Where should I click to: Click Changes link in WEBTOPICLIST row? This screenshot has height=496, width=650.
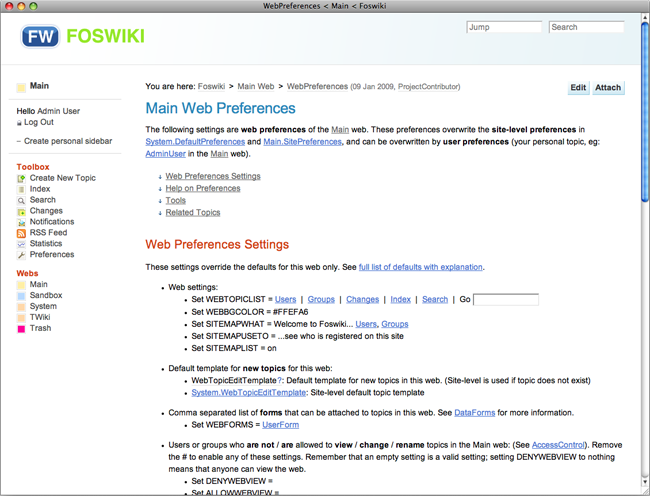[x=362, y=299]
